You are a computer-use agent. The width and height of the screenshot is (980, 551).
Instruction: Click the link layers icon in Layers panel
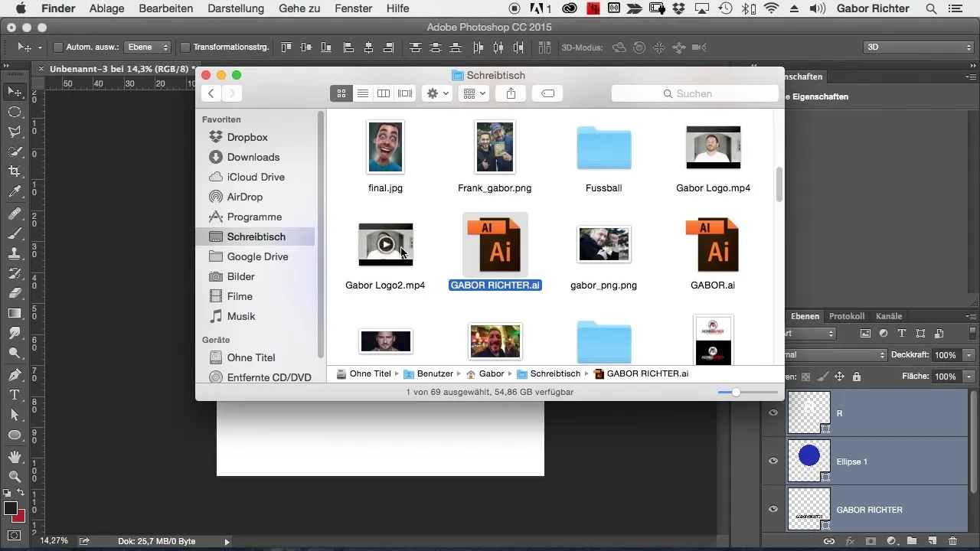829,541
